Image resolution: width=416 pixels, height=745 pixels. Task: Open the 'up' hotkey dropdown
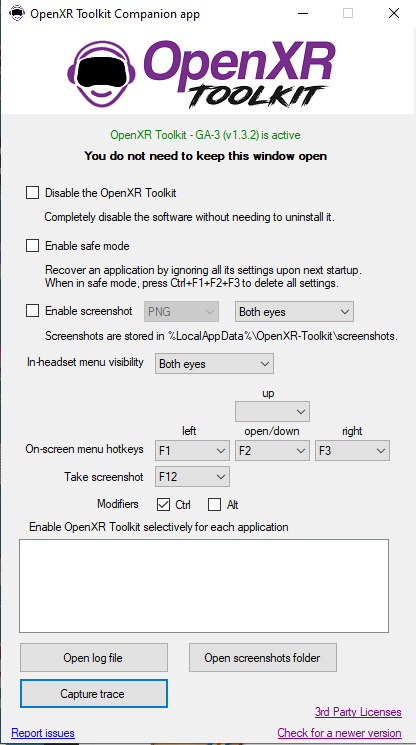[272, 411]
